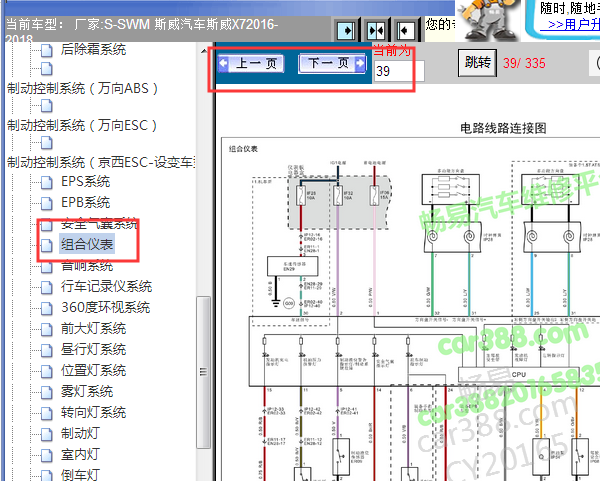Open 倒车灯 entry

(x=80, y=475)
